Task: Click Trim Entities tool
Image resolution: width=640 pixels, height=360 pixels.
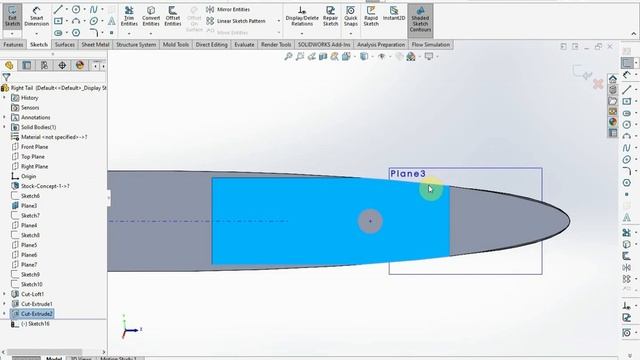Action: (129, 16)
